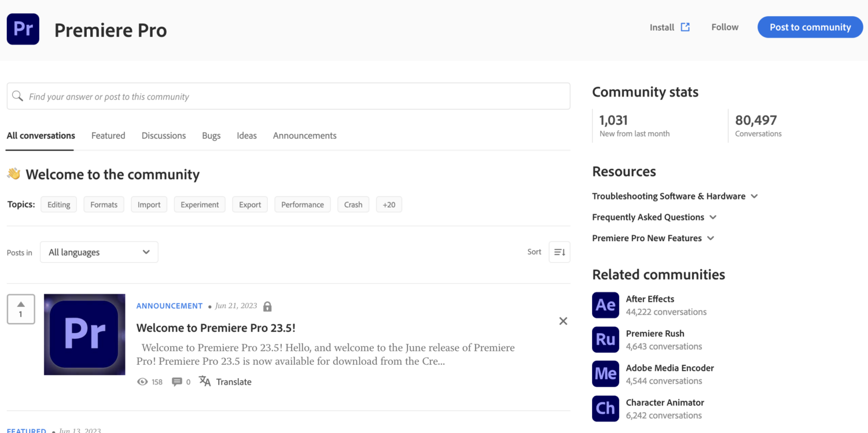Open post title Welcome to Premiere Pro 23.5!
Image resolution: width=868 pixels, height=433 pixels.
216,328
